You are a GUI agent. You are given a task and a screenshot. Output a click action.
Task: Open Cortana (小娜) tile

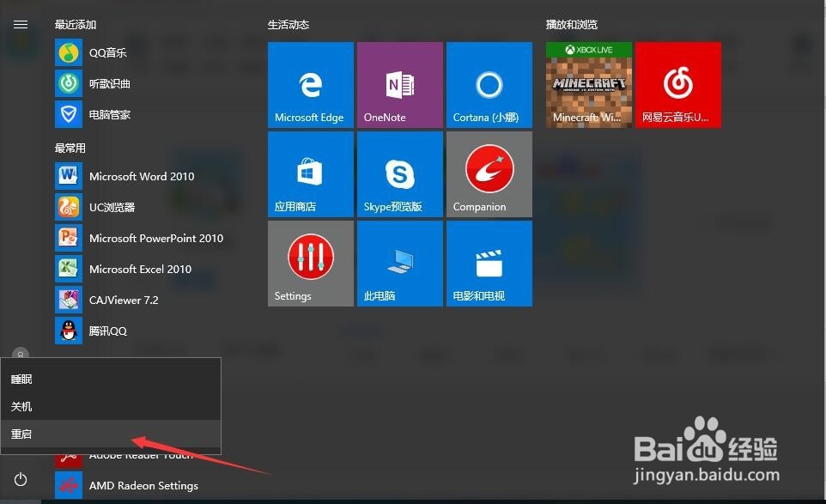[x=489, y=85]
